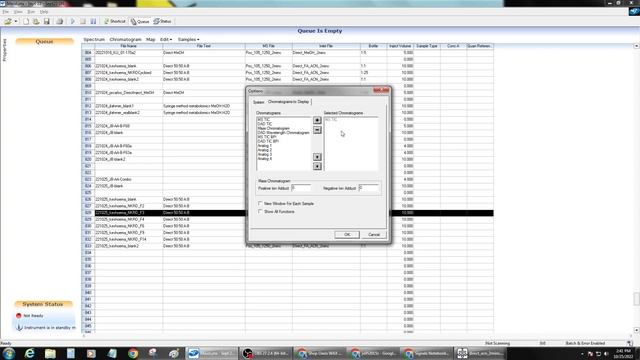The image size is (640, 360).
Task: Click the Sample Type column header
Action: click(427, 46)
